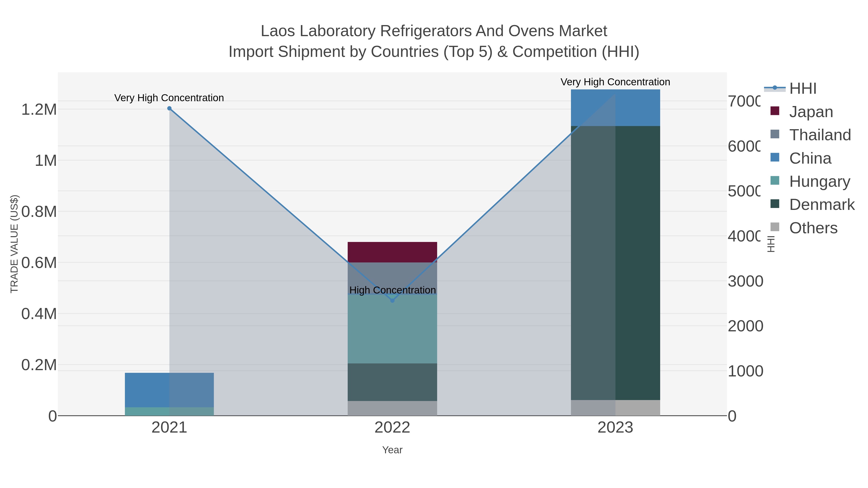This screenshot has height=488, width=868.
Task: Select the Hungary bar segment in 2022
Action: point(392,329)
